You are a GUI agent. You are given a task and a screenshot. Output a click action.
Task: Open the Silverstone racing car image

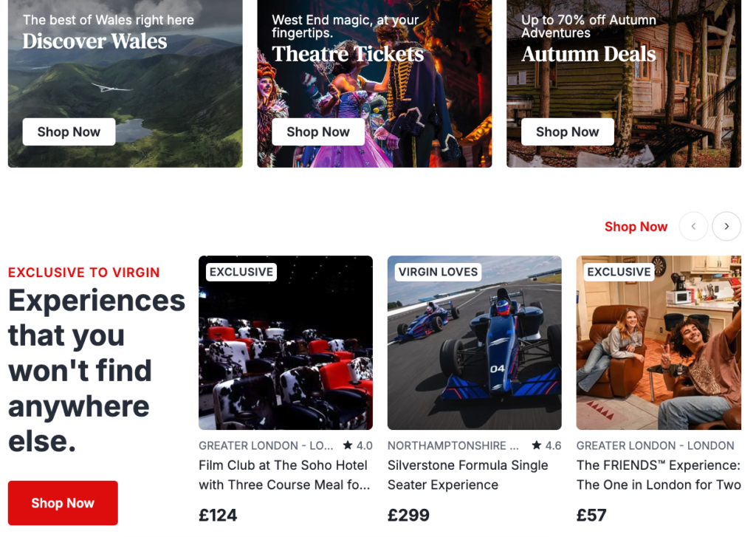(x=475, y=343)
